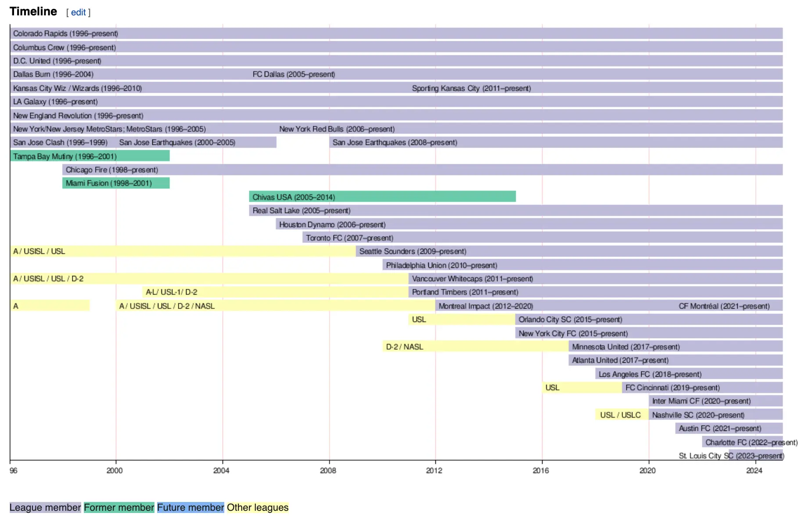Click Miami Fusion (1998–2001) bar
Screen dimensions: 812x520
(116, 183)
